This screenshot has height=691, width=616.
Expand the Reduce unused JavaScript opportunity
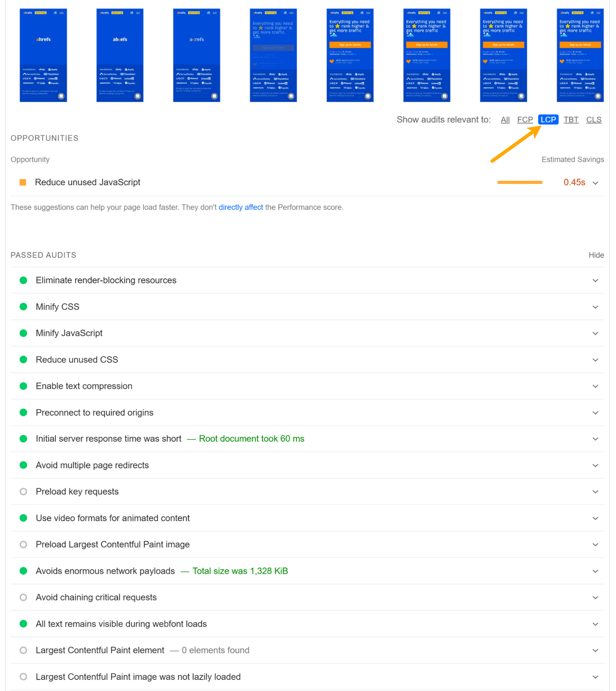point(596,183)
